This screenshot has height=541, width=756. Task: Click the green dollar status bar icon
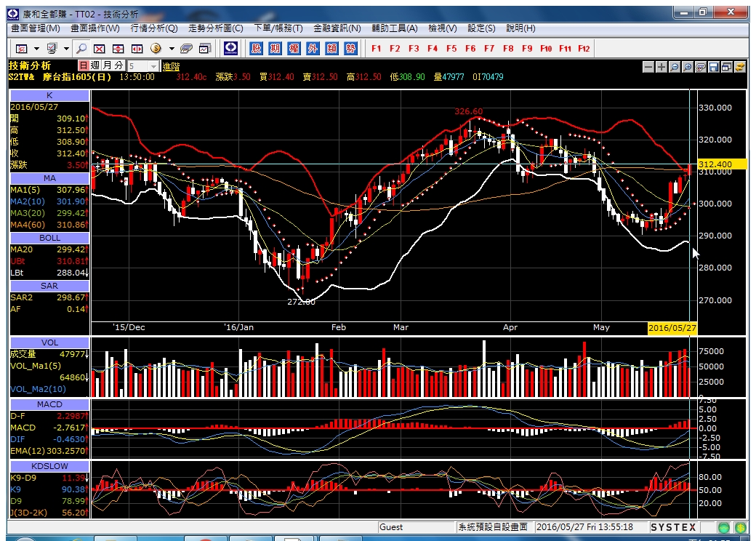point(741,527)
